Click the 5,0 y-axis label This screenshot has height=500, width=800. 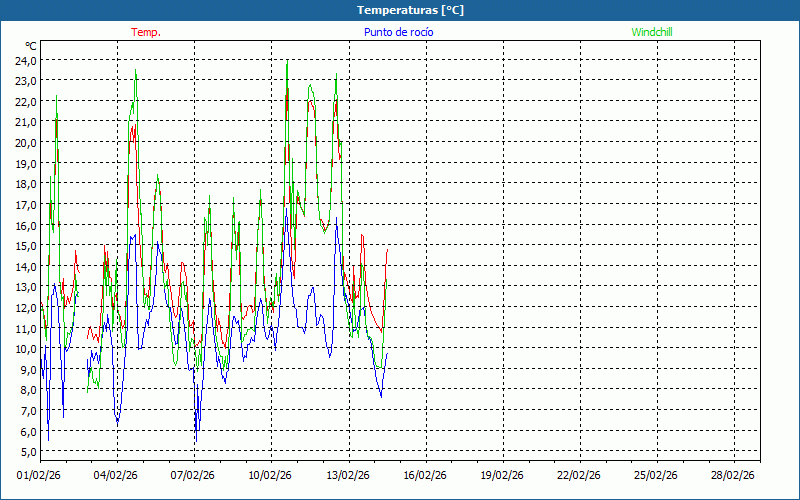click(x=26, y=451)
